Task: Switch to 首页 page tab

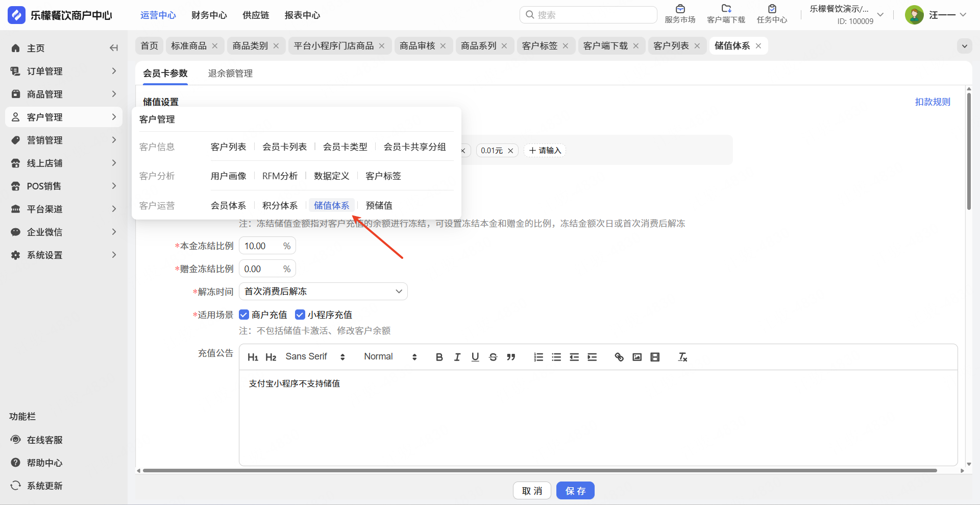Action: [x=149, y=46]
